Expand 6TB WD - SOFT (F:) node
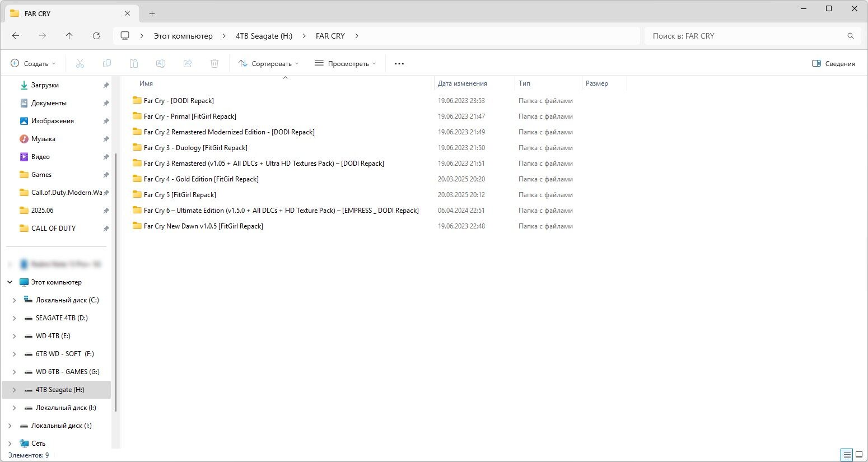This screenshot has height=462, width=868. tap(14, 354)
